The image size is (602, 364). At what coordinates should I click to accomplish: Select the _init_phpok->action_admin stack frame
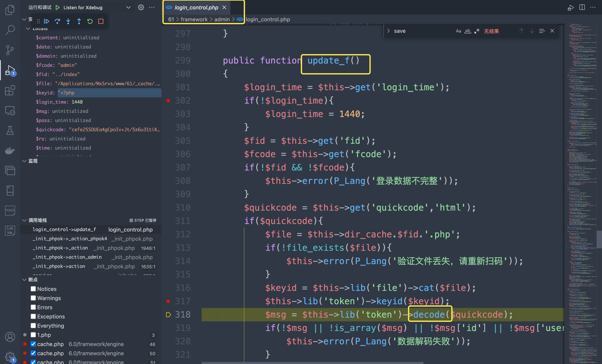pyautogui.click(x=67, y=257)
